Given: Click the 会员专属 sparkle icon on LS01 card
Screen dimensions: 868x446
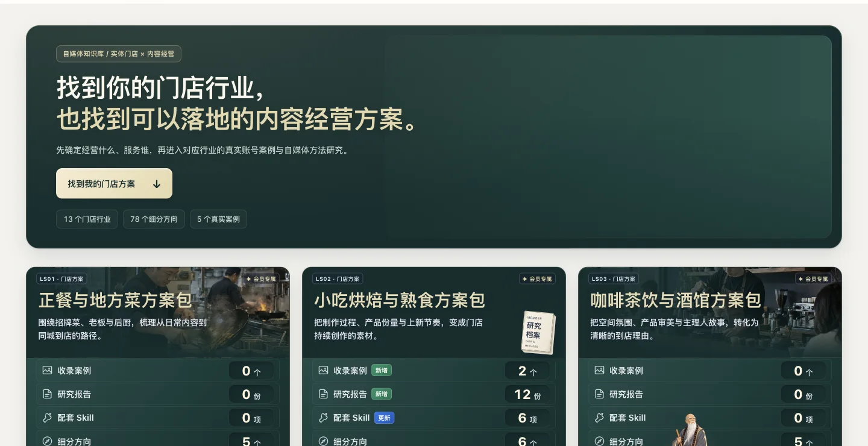Looking at the screenshot, I should (x=249, y=279).
